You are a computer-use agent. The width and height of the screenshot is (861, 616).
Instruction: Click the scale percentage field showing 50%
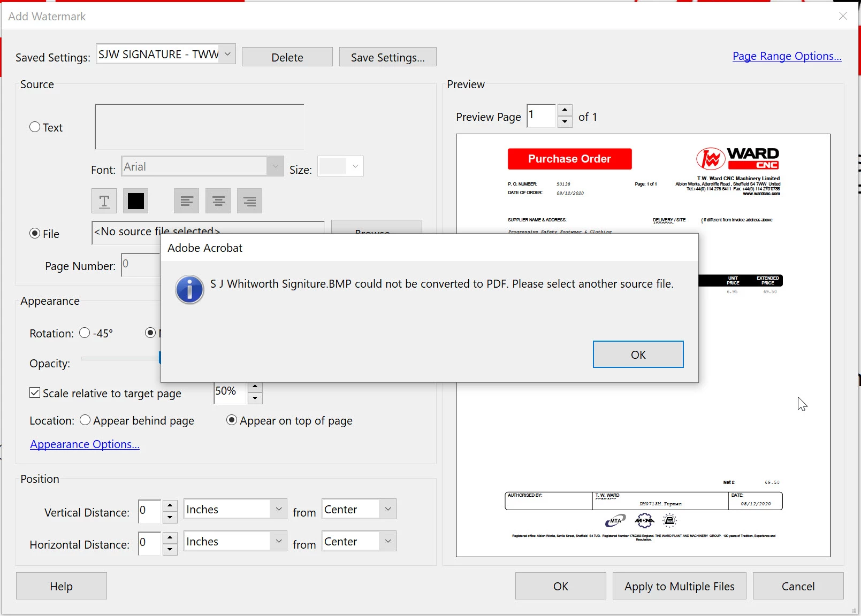click(x=230, y=393)
